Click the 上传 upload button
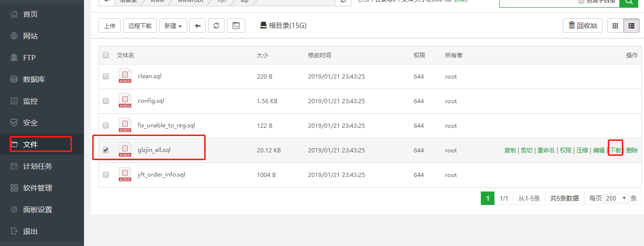This screenshot has width=644, height=246. pyautogui.click(x=110, y=26)
